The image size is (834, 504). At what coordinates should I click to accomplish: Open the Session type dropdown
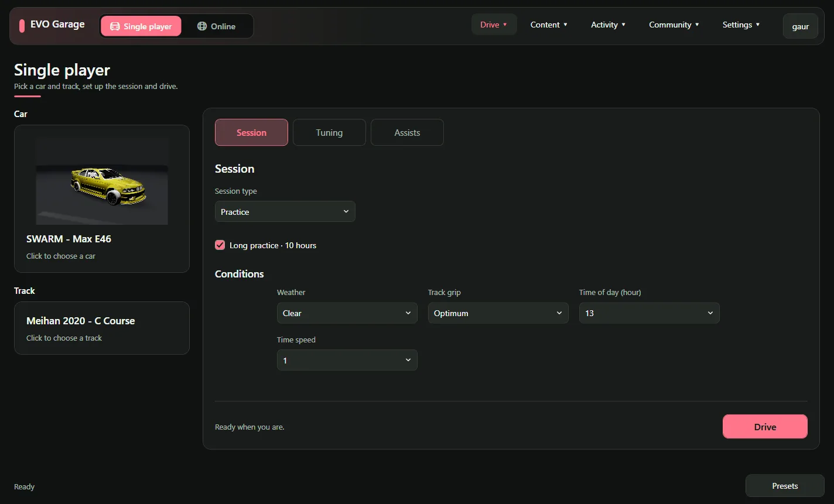click(x=285, y=212)
